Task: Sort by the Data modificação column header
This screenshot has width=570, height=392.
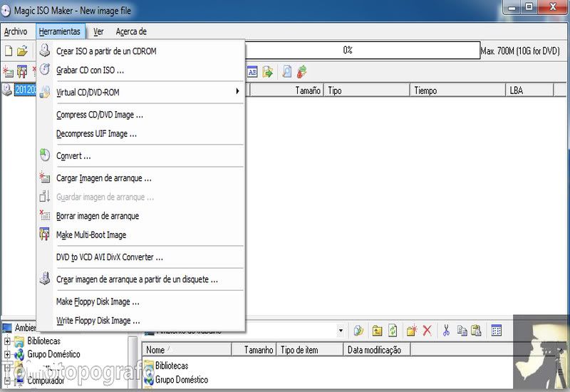Action: coord(377,350)
